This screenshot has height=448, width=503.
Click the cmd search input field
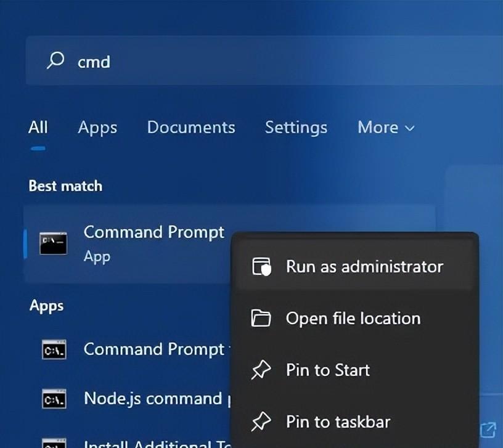click(264, 60)
